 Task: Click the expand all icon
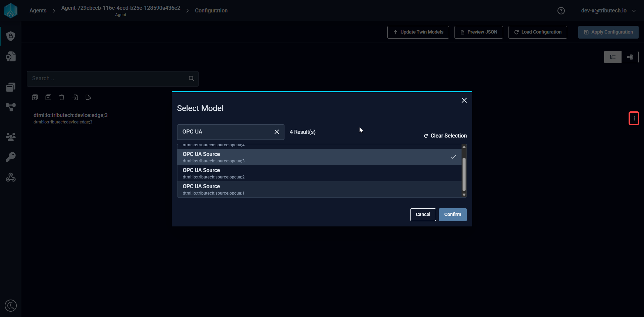pos(35,97)
